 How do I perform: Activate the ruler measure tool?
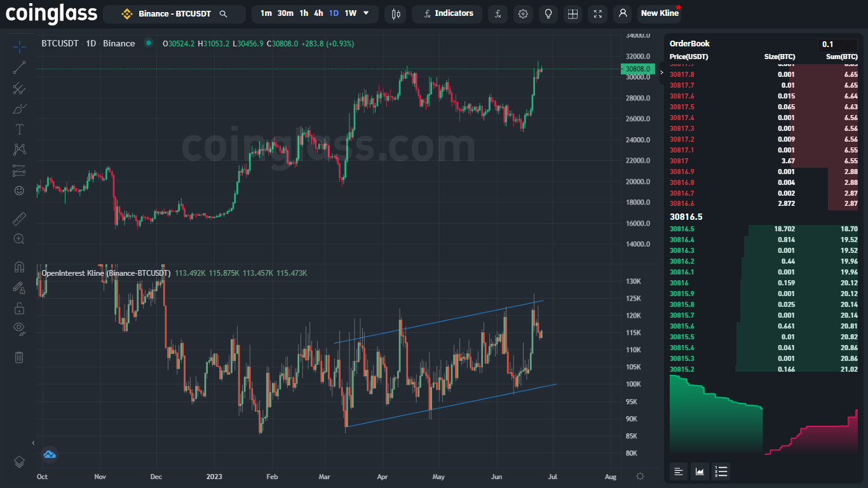pyautogui.click(x=19, y=219)
